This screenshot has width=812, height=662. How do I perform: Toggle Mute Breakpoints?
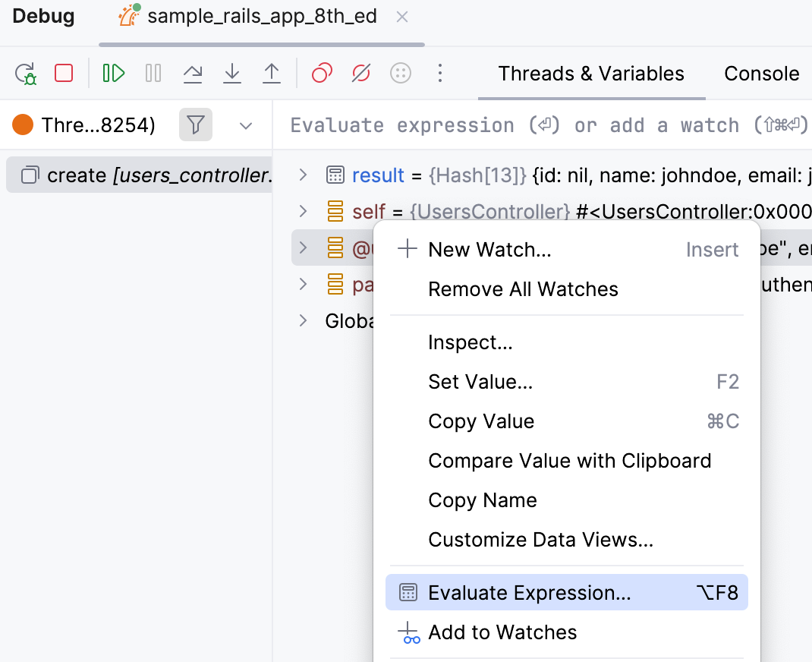(x=361, y=73)
